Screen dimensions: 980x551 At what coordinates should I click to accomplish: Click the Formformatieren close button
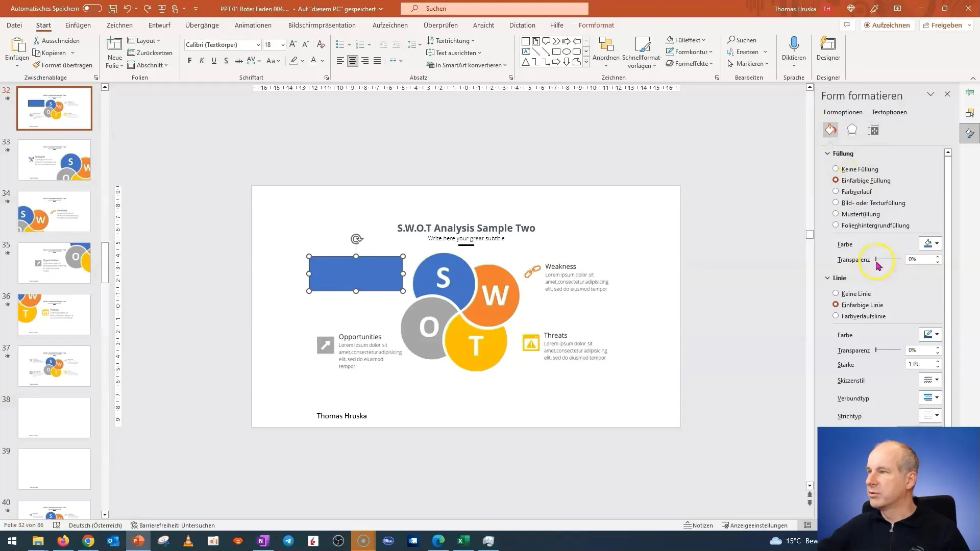click(947, 94)
